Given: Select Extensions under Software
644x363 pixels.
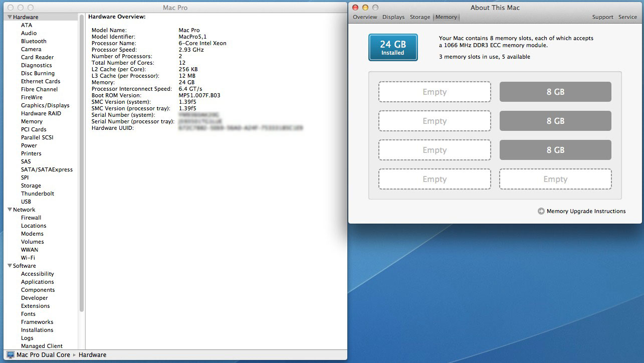Looking at the screenshot, I should pyautogui.click(x=36, y=306).
